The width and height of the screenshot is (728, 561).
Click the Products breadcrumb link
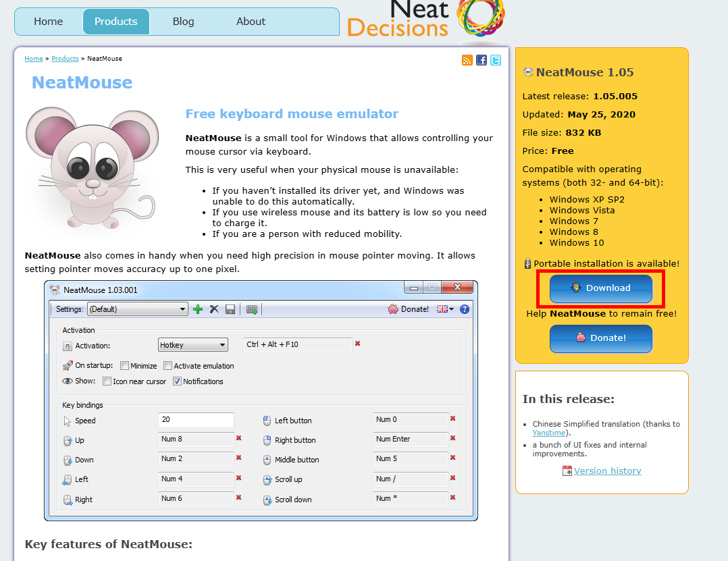(x=65, y=59)
